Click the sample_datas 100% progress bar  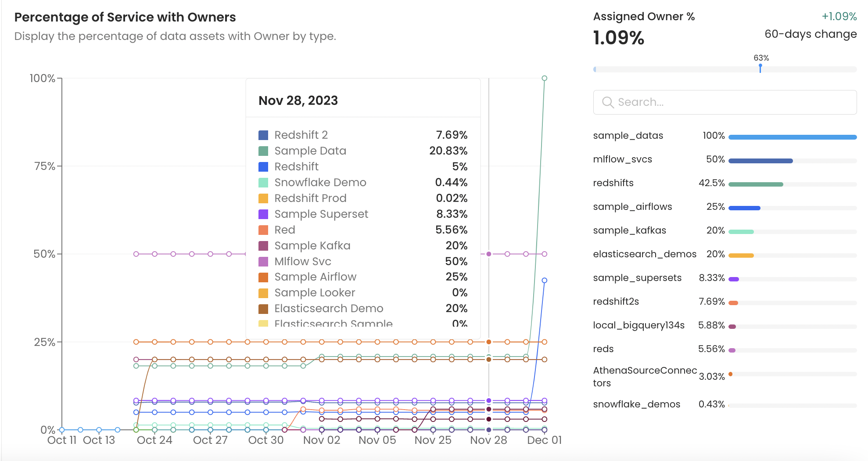792,137
